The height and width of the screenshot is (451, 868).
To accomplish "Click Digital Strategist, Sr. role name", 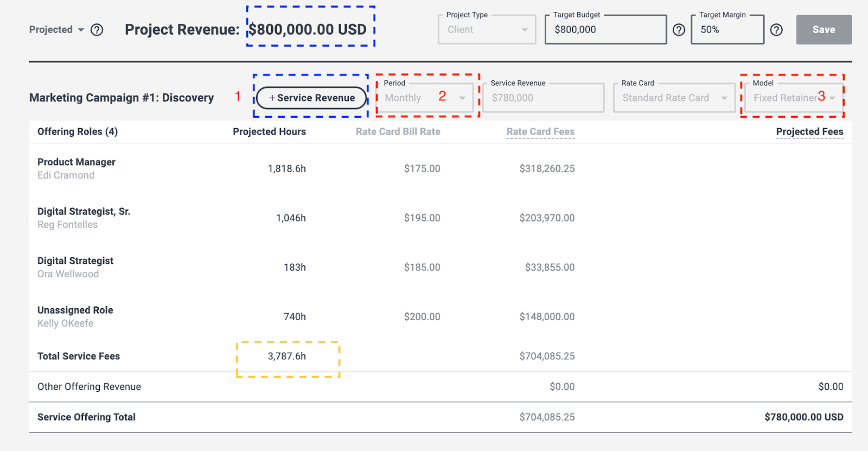I will 84,212.
